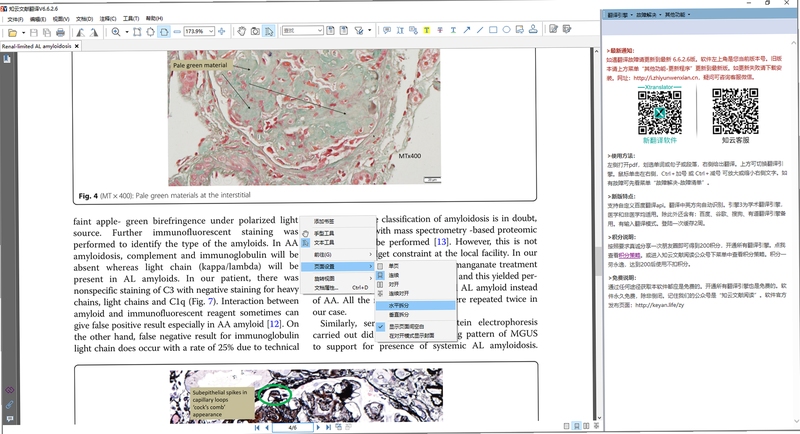Screen dimensions: 800x434
Task: Open the lzhiyunwenxian.cn link in side panel
Action: (666, 78)
